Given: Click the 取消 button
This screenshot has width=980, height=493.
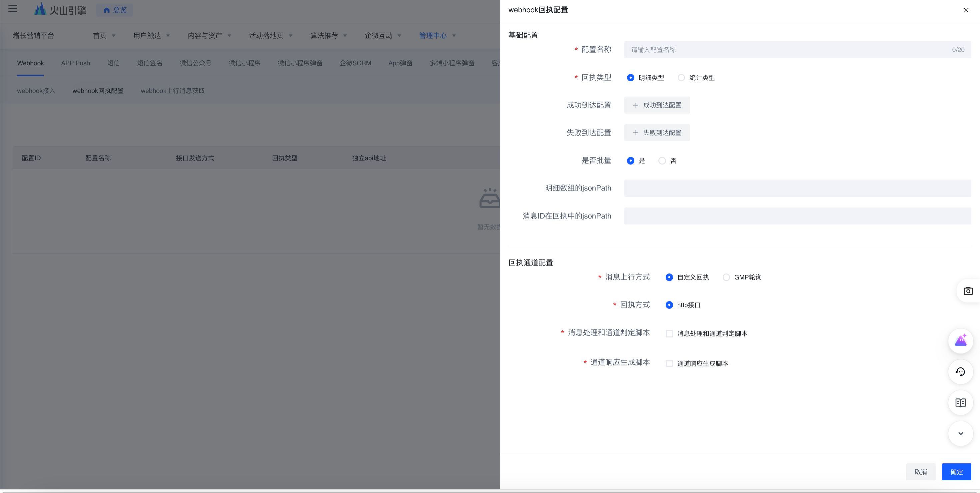Looking at the screenshot, I should pos(920,472).
